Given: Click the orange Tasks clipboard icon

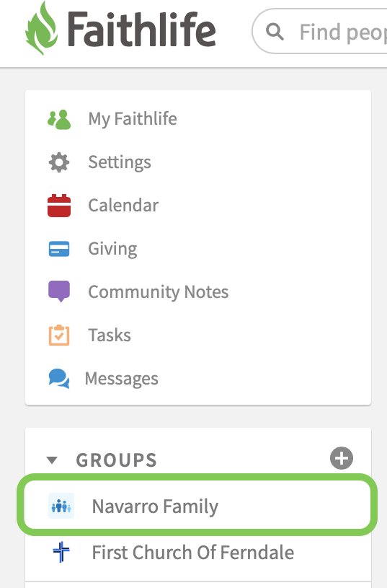Looking at the screenshot, I should (x=59, y=335).
